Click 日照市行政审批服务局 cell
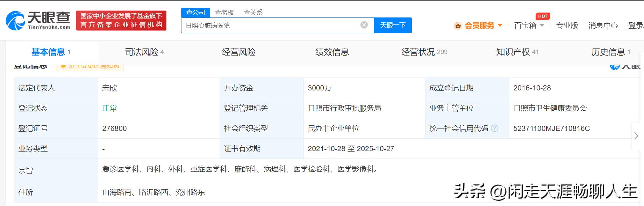 (x=344, y=108)
